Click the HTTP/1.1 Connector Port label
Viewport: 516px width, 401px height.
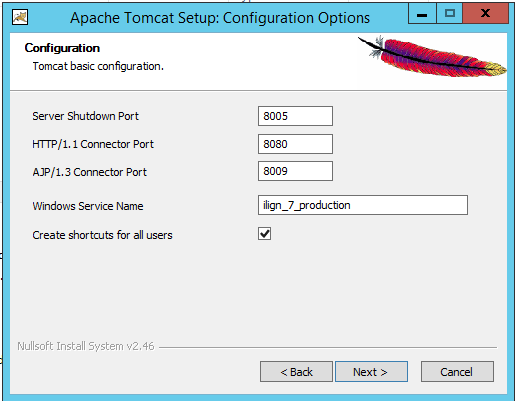click(x=93, y=144)
